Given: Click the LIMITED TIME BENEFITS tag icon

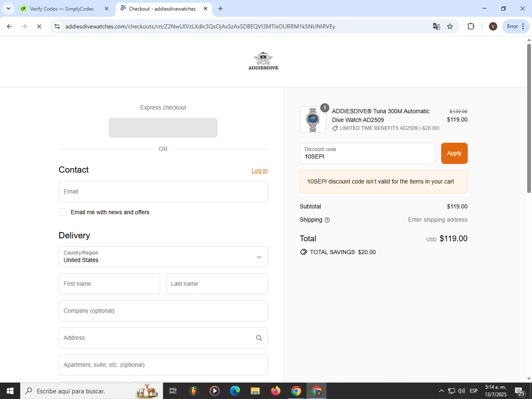Looking at the screenshot, I should tap(335, 128).
